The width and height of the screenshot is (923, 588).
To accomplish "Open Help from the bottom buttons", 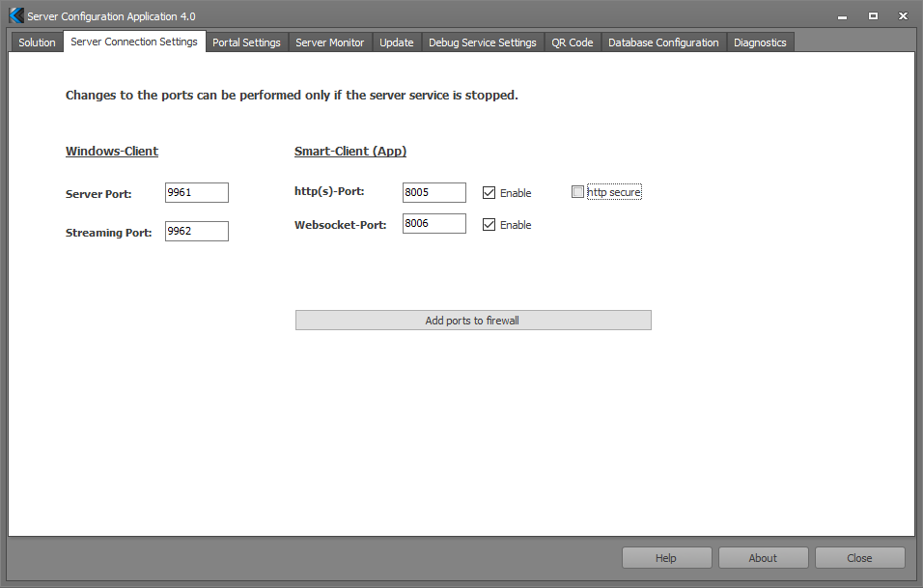I will 666,558.
